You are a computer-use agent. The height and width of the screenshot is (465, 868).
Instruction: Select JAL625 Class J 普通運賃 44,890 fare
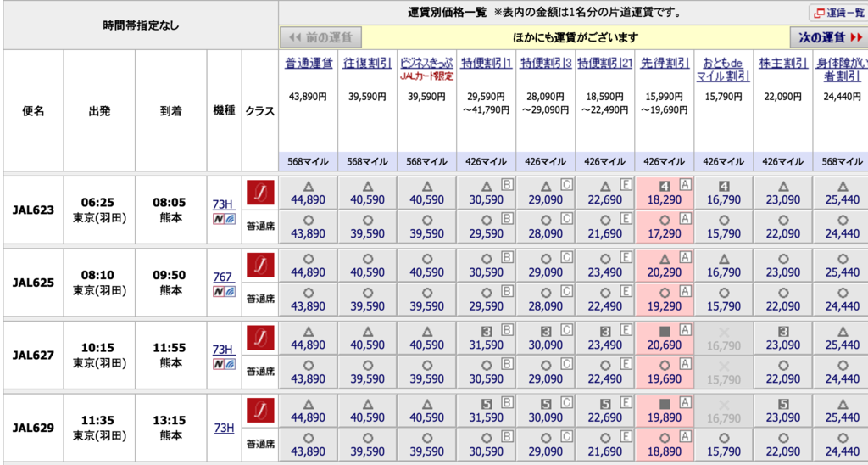pyautogui.click(x=309, y=266)
